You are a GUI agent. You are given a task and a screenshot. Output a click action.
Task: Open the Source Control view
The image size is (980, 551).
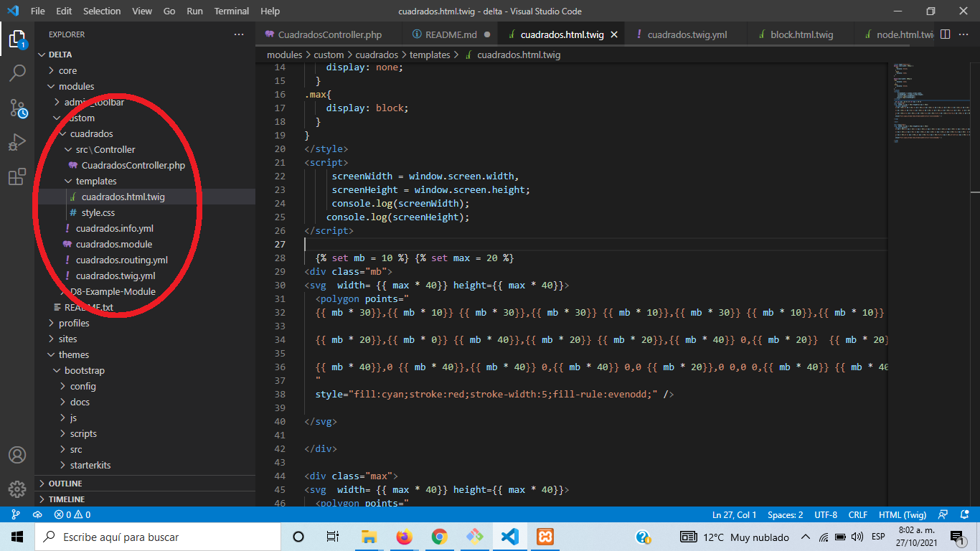pos(17,108)
